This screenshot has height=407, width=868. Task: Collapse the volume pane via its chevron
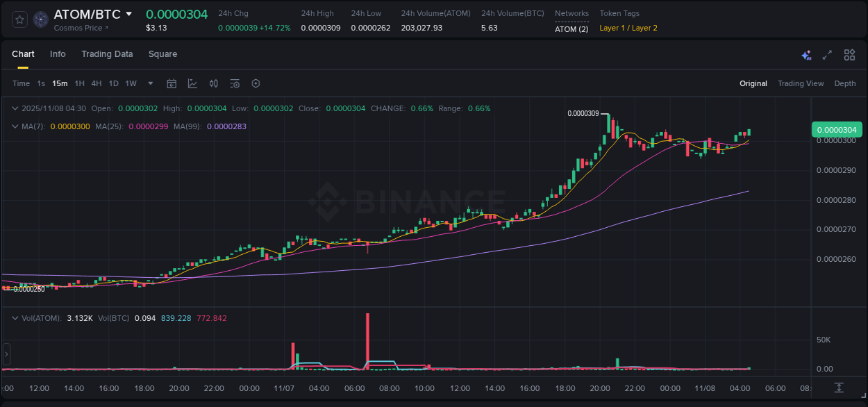coord(15,317)
